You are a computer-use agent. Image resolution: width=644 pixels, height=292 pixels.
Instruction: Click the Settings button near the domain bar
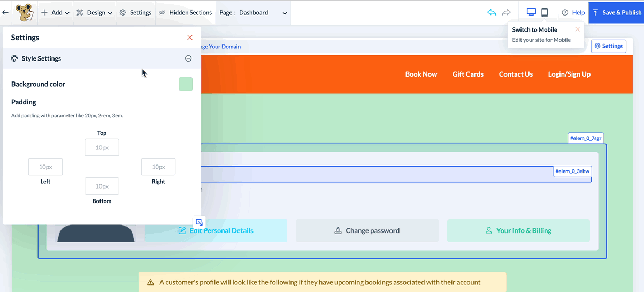[609, 46]
